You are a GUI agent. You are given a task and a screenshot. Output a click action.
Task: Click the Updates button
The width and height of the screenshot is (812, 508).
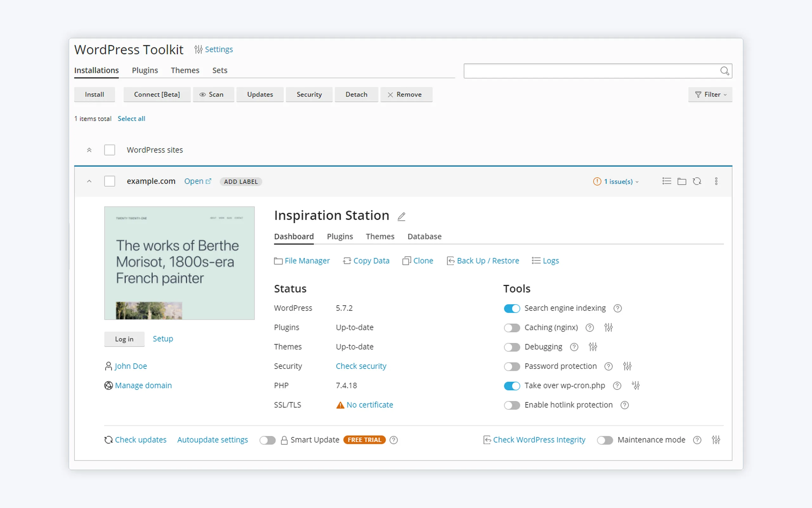click(260, 95)
